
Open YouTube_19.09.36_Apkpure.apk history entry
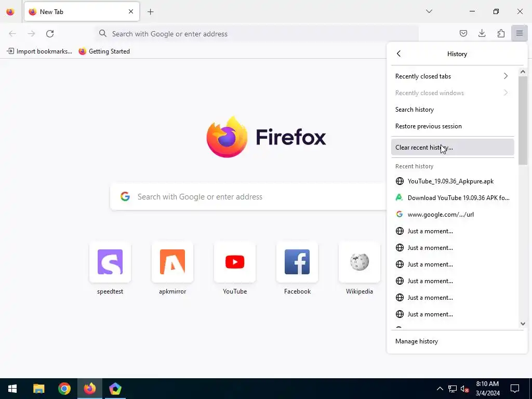[453, 181]
